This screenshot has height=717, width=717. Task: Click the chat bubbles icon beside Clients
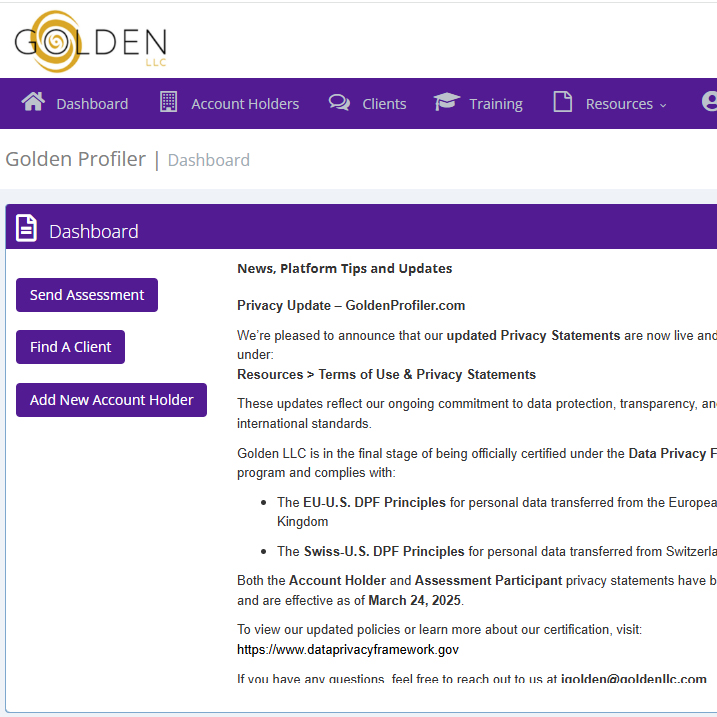coord(339,102)
